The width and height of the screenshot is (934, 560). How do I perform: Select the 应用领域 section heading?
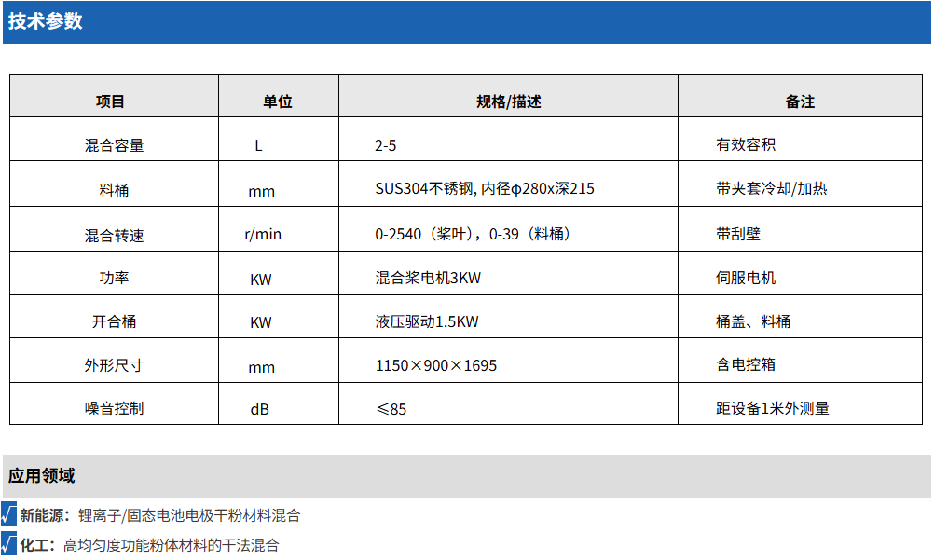point(41,475)
